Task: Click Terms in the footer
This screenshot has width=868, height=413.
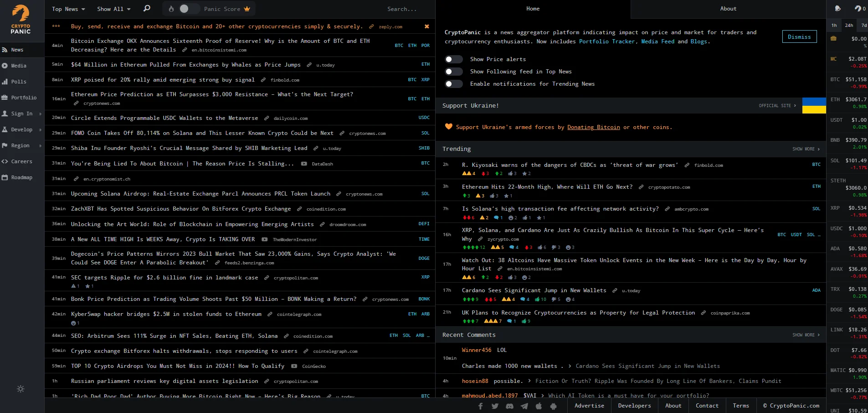Action: pos(741,406)
